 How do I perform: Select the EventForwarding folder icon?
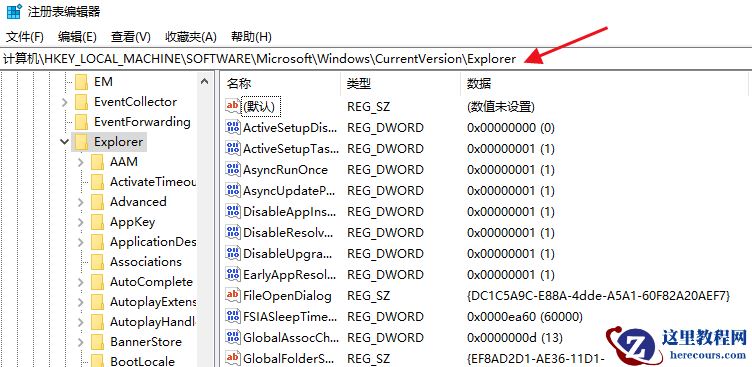click(82, 122)
